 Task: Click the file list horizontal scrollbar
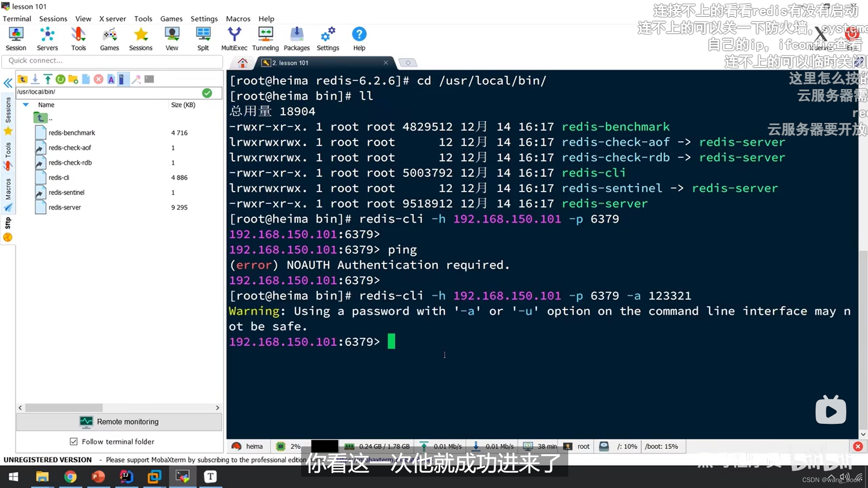64,408
